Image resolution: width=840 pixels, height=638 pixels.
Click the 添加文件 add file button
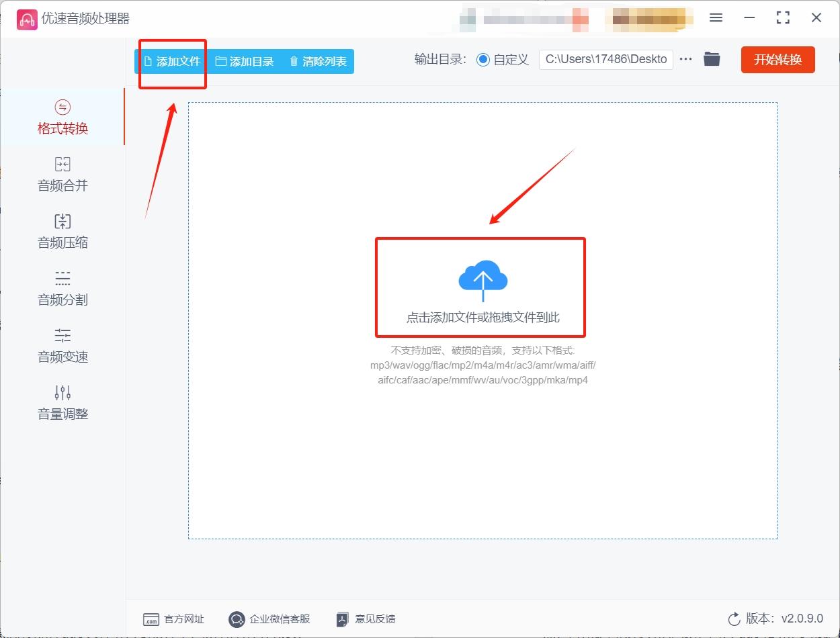tap(171, 60)
